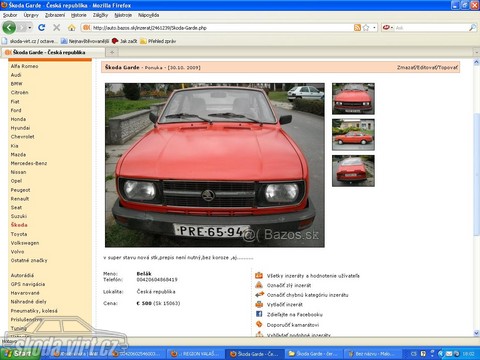Open the back history dropdown arrow
The image size is (480, 360).
coord(30,28)
